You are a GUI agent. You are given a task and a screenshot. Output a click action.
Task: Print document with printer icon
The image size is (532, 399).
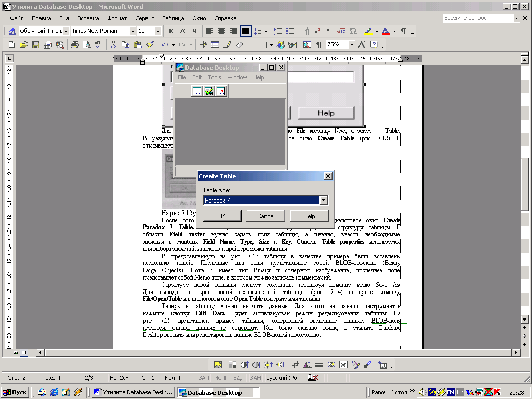point(75,45)
